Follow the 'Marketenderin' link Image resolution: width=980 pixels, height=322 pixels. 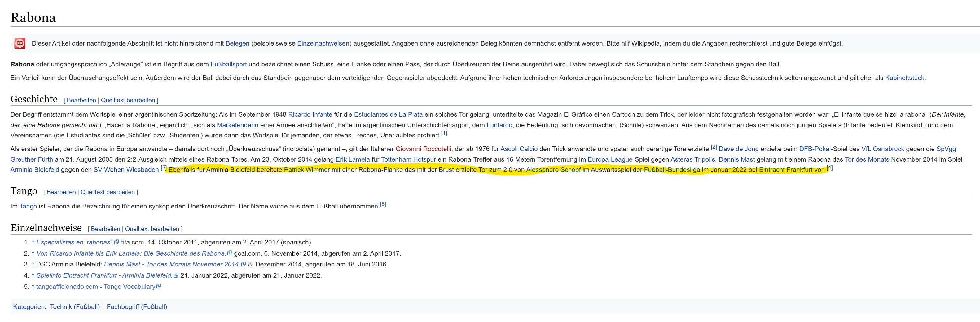pos(237,125)
